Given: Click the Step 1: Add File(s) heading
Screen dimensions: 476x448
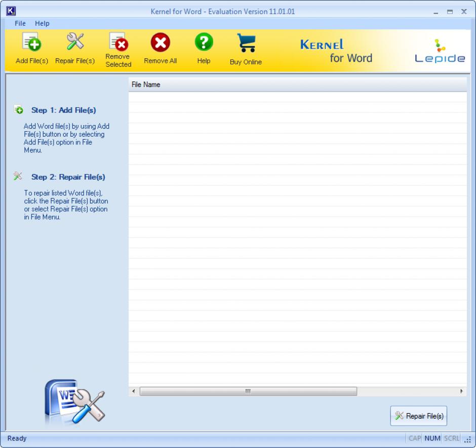Looking at the screenshot, I should pos(63,110).
